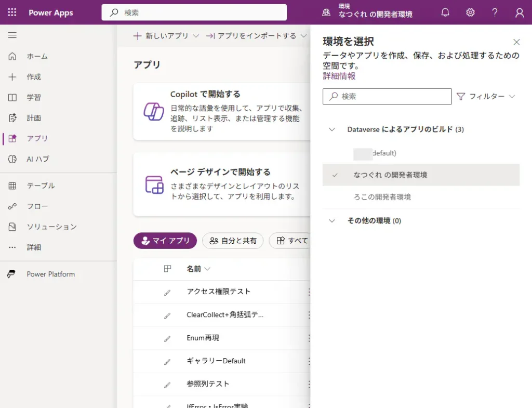Click the environment panel 検索 field
The image size is (532, 408).
pos(387,96)
